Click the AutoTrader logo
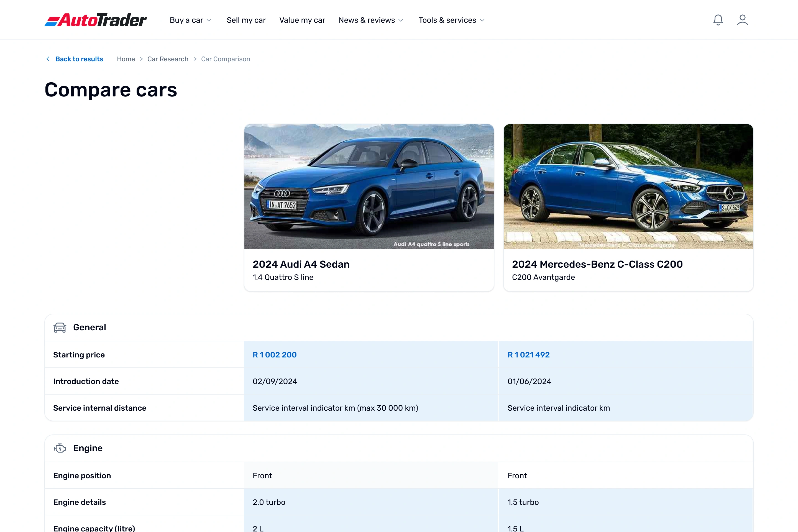The height and width of the screenshot is (532, 798). tap(96, 20)
